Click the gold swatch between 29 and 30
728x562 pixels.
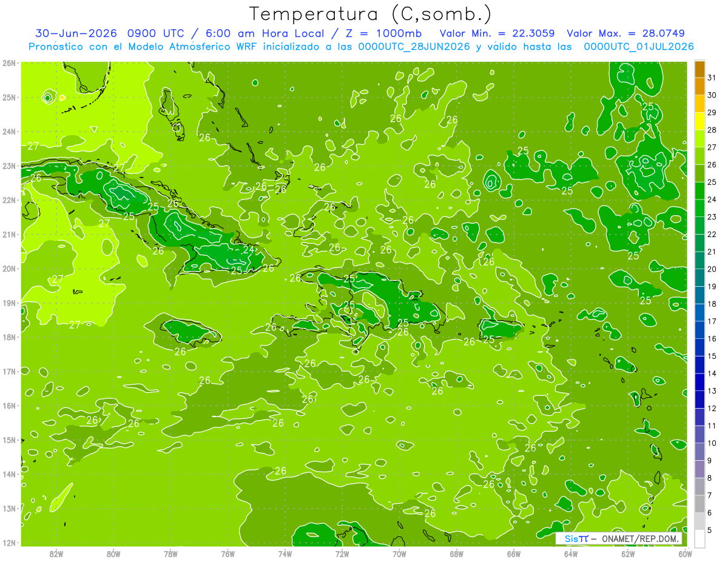[x=699, y=104]
